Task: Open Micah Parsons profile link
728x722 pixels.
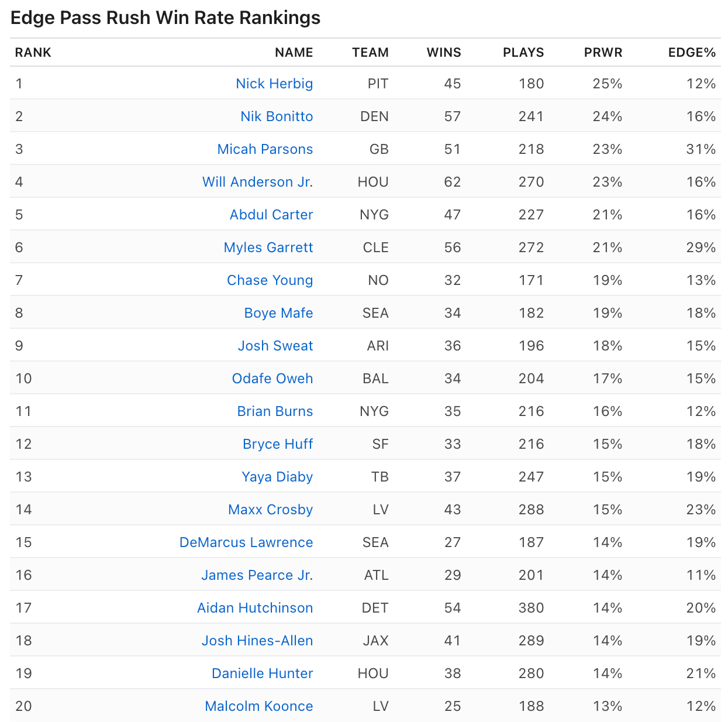Action: pos(265,149)
